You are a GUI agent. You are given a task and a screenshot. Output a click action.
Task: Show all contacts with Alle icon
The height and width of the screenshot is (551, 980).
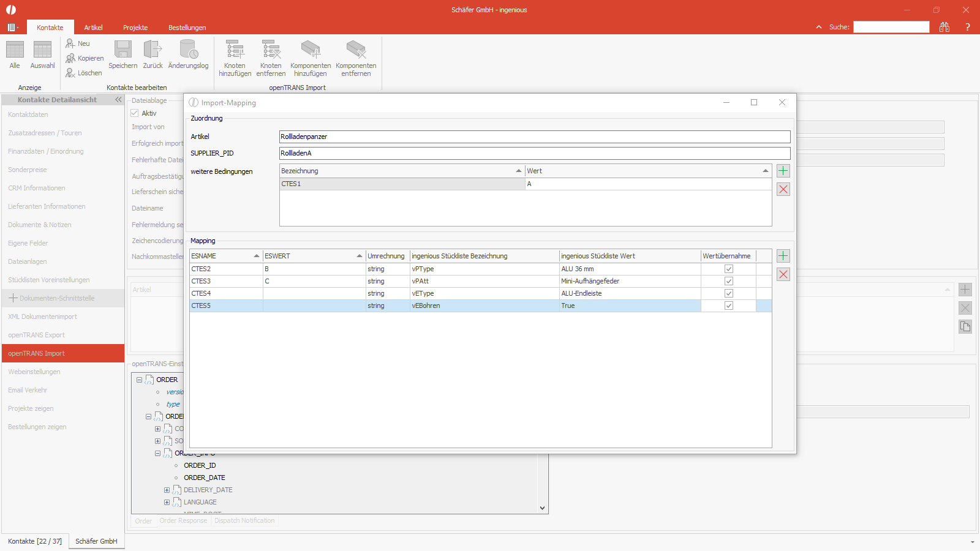(15, 55)
